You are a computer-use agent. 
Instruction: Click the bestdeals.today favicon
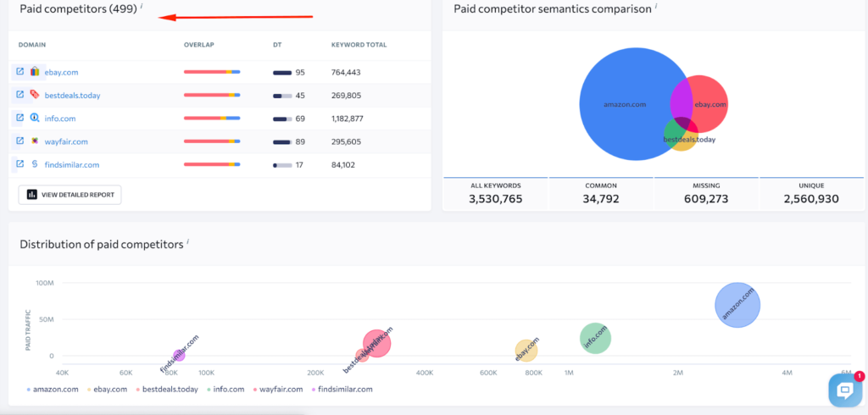(35, 95)
